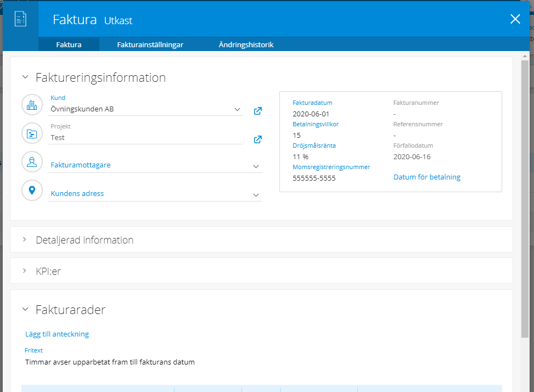The height and width of the screenshot is (392, 534).
Task: Expand the Detaljerad information section
Action: (x=25, y=240)
